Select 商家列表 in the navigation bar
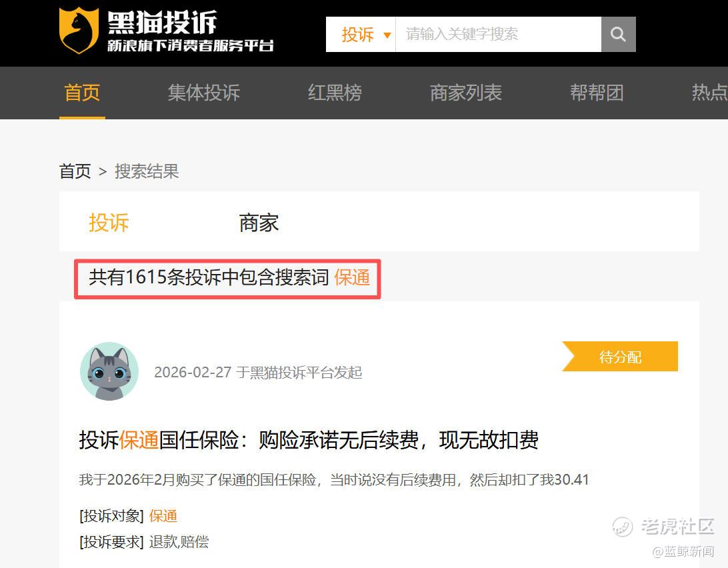The height and width of the screenshot is (568, 728). pyautogui.click(x=466, y=93)
